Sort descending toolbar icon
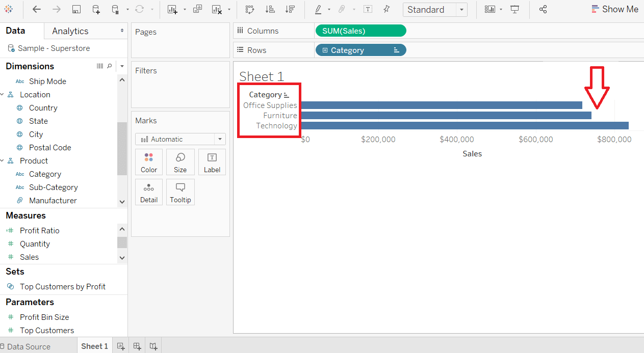This screenshot has width=644, height=353. tap(290, 9)
